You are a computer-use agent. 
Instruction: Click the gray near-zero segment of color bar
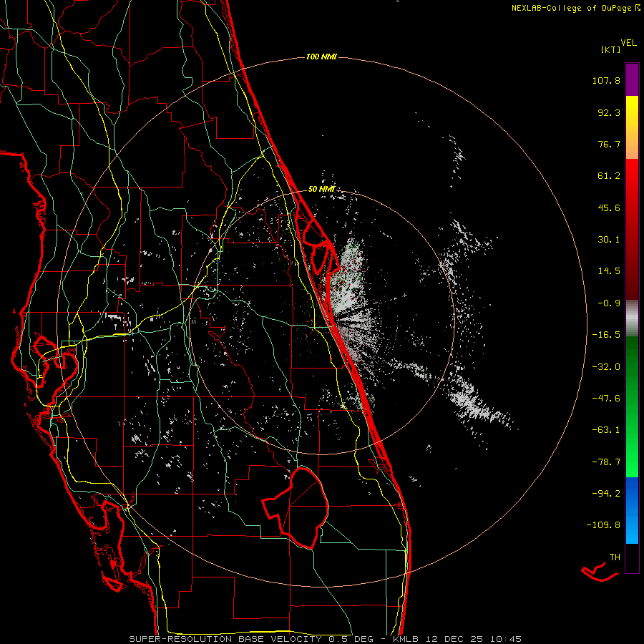pyautogui.click(x=632, y=318)
